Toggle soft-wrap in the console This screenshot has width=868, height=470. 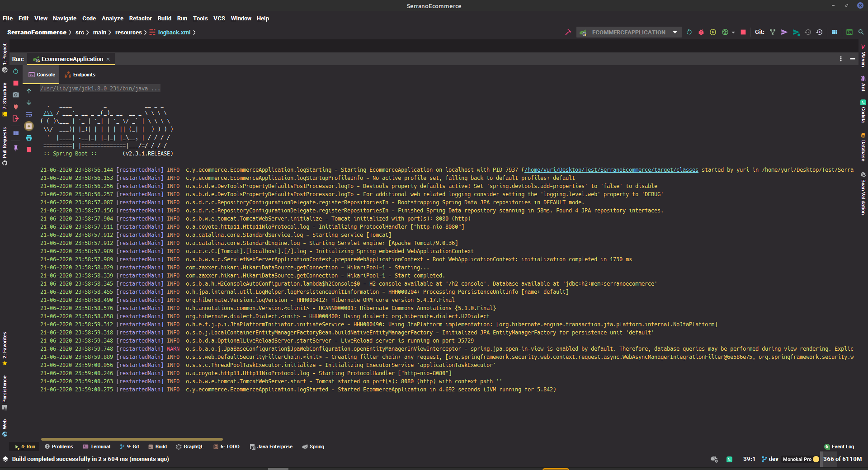[x=29, y=114]
